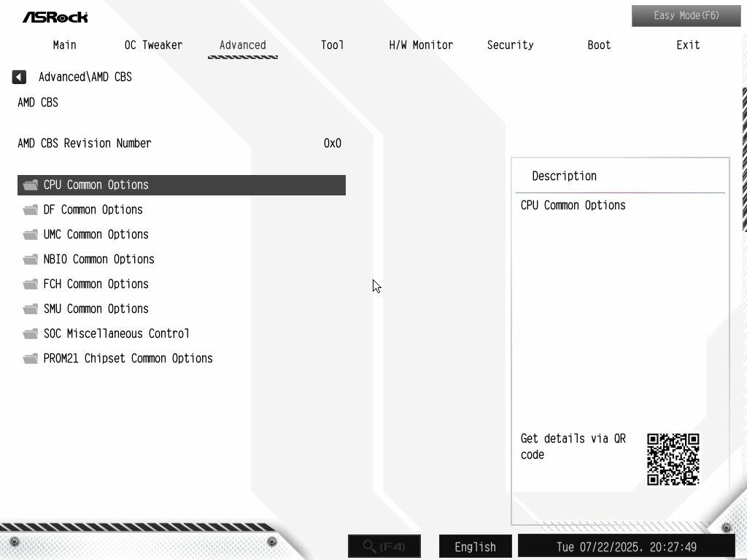The width and height of the screenshot is (747, 560).
Task: Open PROM21 Chipset Common Options submenu
Action: tap(182, 358)
